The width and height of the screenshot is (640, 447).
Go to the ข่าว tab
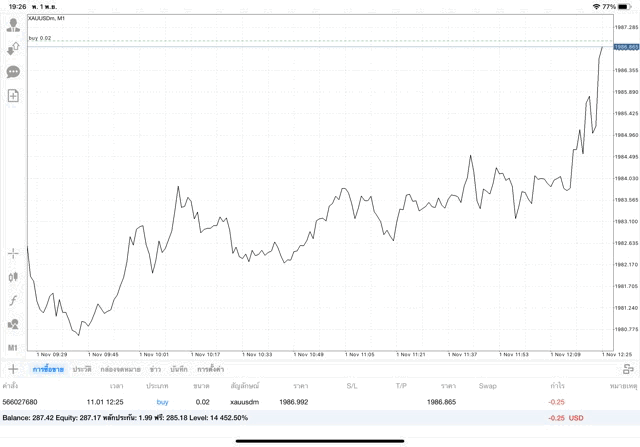[x=155, y=369]
